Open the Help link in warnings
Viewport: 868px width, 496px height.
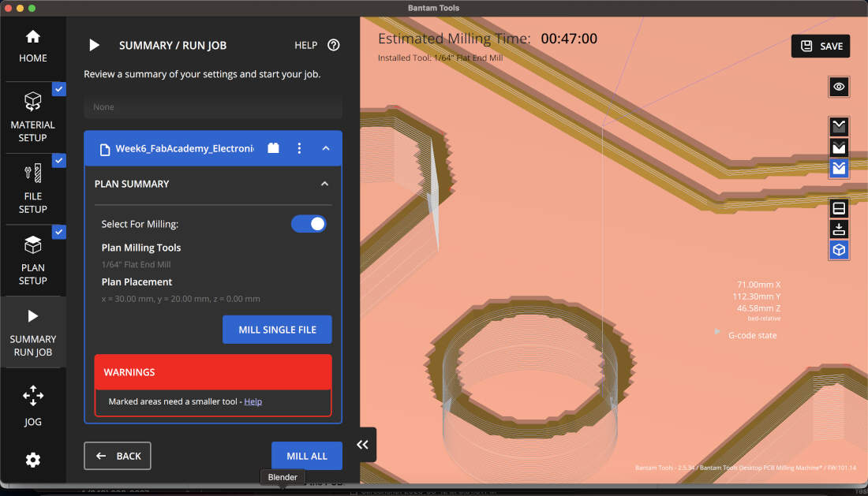tap(253, 401)
